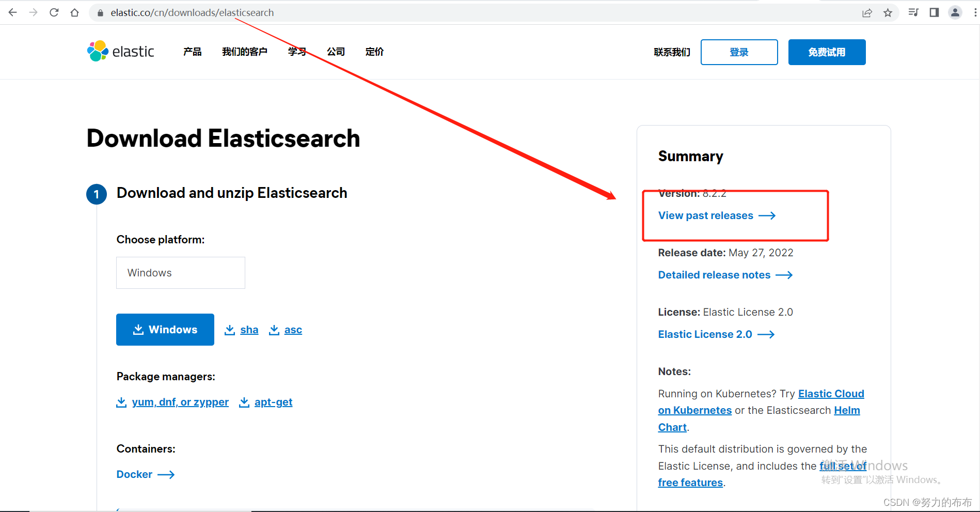Open the 学习 menu

tap(297, 52)
